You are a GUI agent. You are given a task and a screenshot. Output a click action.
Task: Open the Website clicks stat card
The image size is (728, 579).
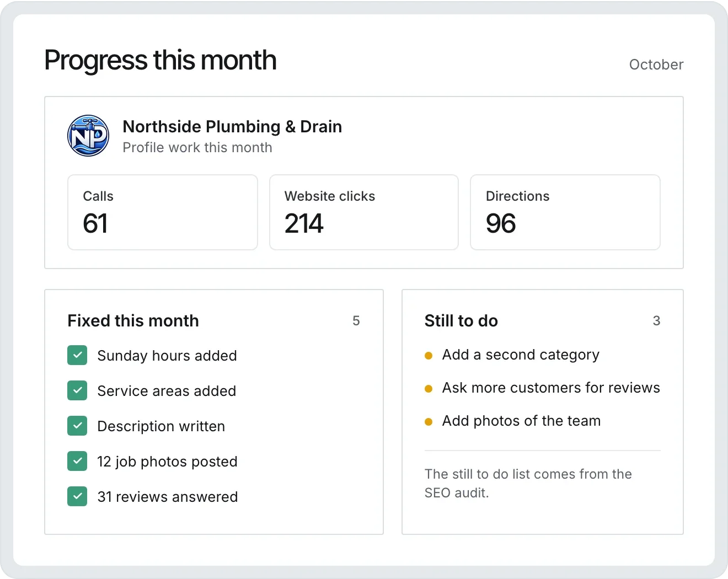click(x=364, y=212)
